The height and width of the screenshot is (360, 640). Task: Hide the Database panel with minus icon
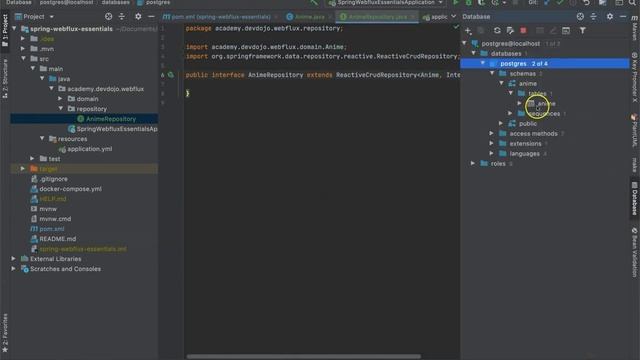coord(623,17)
